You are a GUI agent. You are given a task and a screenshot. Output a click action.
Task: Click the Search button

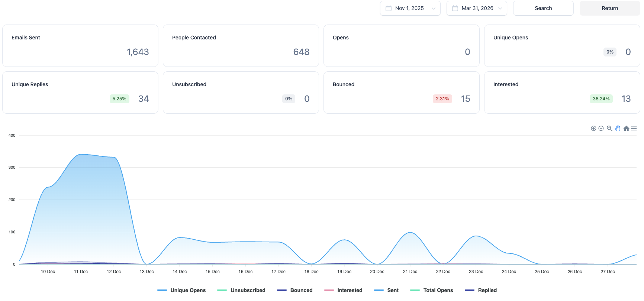(x=543, y=8)
